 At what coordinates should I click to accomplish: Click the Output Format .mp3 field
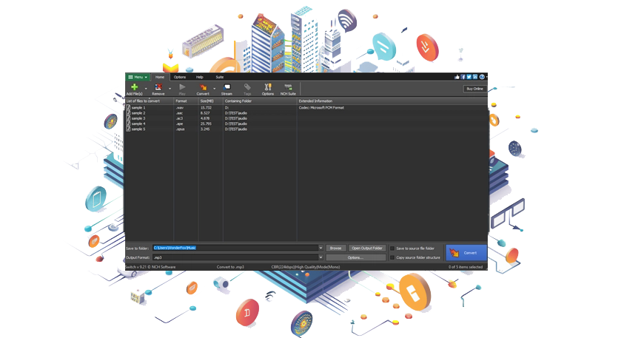235,257
